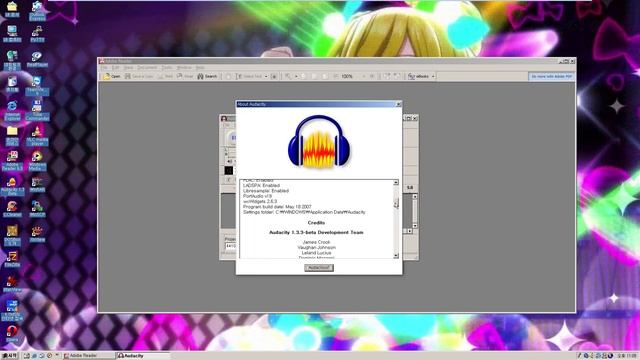Switch to Adobe Reader taskbar button
The height and width of the screenshot is (360, 640).
coord(88,356)
